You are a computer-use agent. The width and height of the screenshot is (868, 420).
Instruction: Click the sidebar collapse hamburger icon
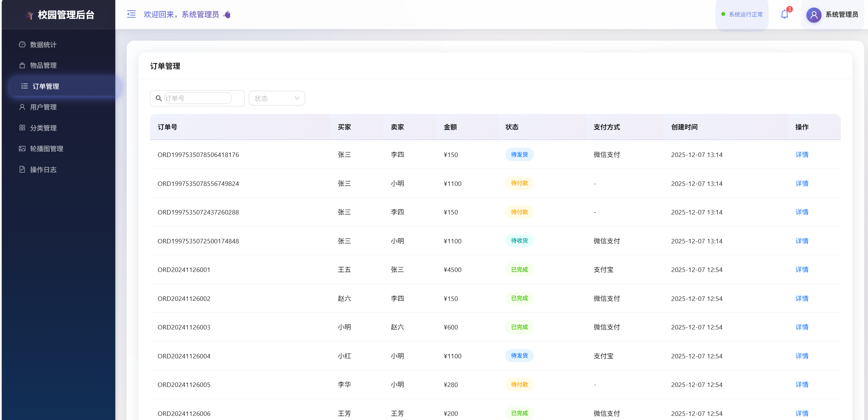(131, 14)
